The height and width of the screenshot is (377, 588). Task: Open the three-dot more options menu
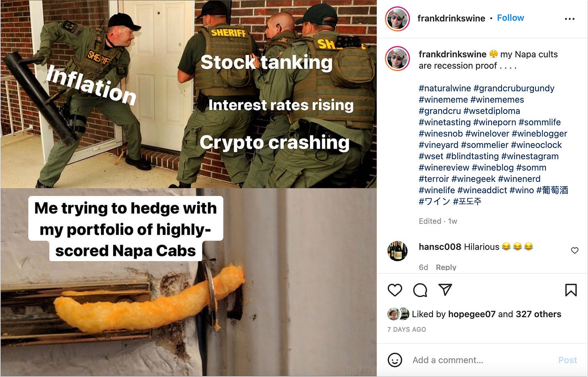[x=569, y=19]
